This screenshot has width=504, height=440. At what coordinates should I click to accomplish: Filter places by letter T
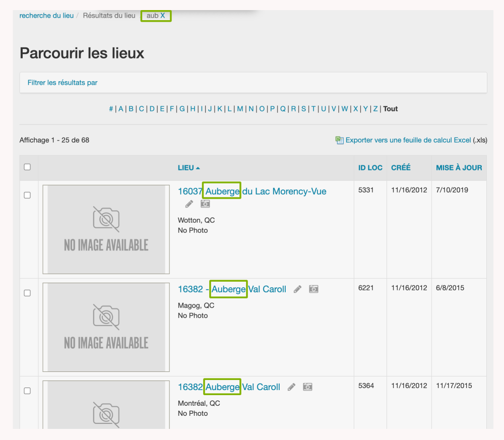point(313,109)
